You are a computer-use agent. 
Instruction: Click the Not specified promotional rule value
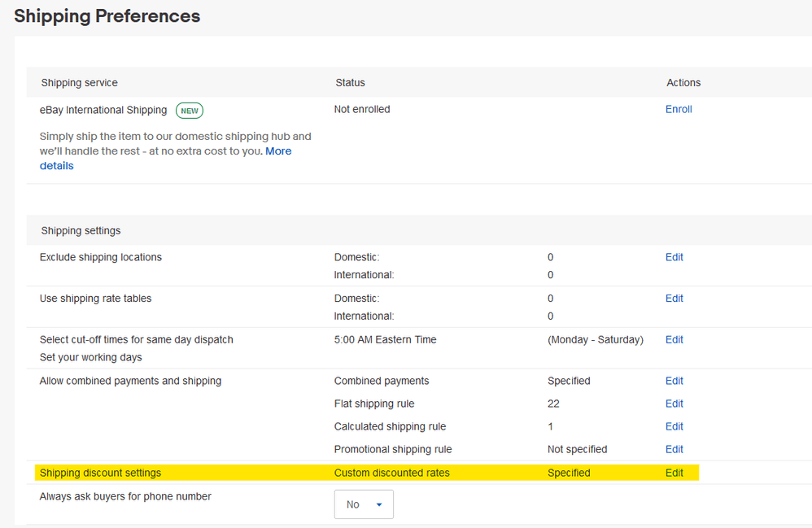coord(578,449)
